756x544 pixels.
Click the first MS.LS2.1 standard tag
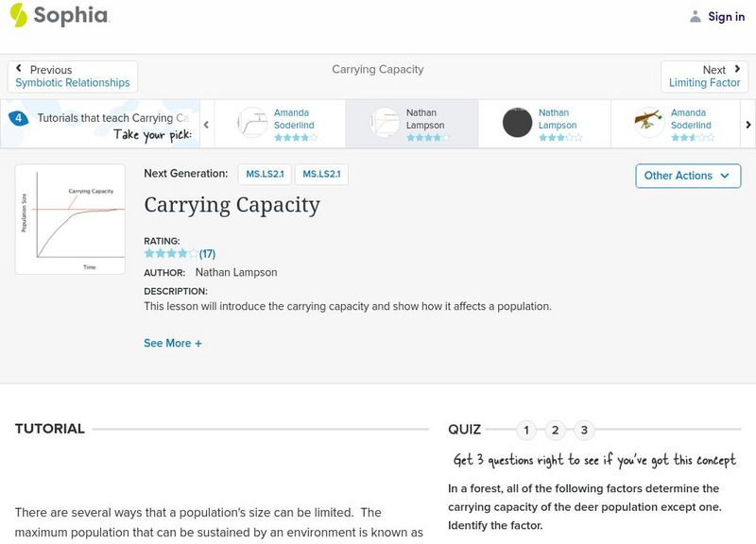[265, 174]
